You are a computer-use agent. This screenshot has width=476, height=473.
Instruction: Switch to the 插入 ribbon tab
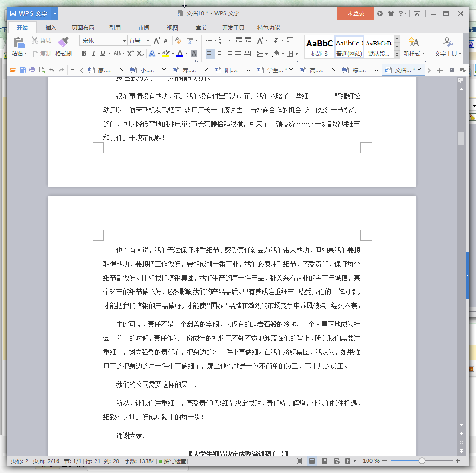(x=51, y=27)
